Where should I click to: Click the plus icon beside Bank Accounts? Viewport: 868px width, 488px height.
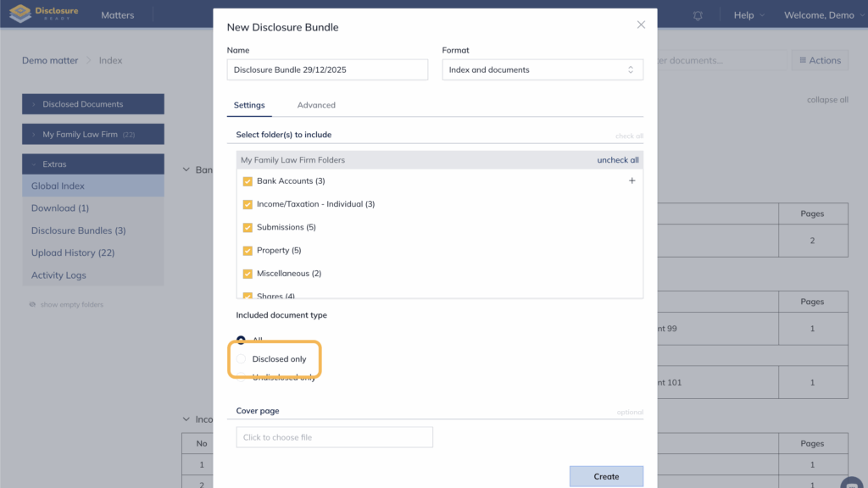click(x=632, y=180)
